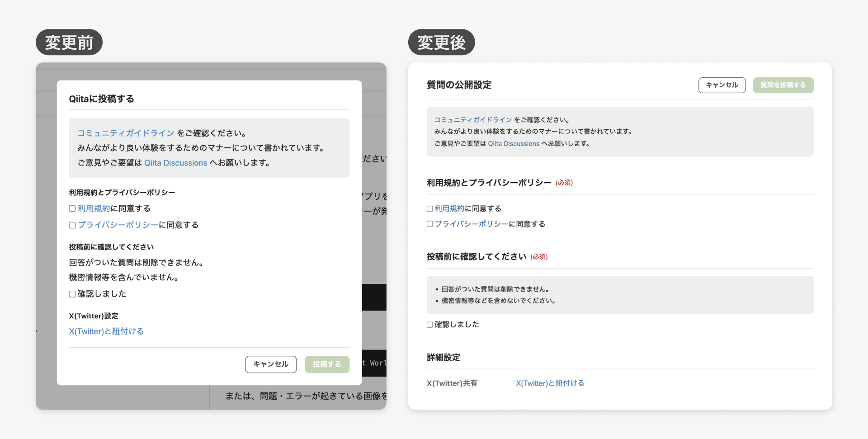Open the 利用規約 terms link in 変更前
The image size is (868, 439).
click(94, 208)
